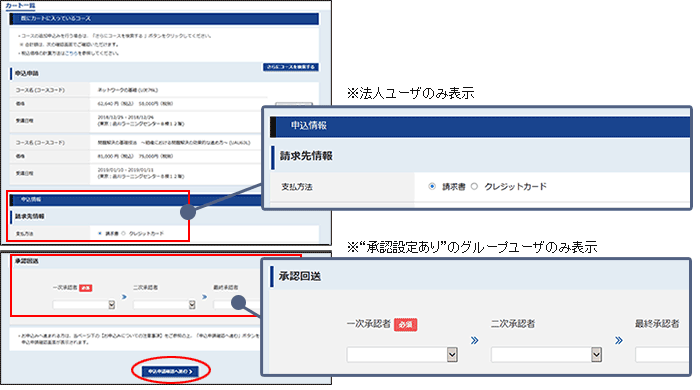Click the 必須 badge in the enlarged callout
Viewport: 700px width, 390px height.
point(405,324)
